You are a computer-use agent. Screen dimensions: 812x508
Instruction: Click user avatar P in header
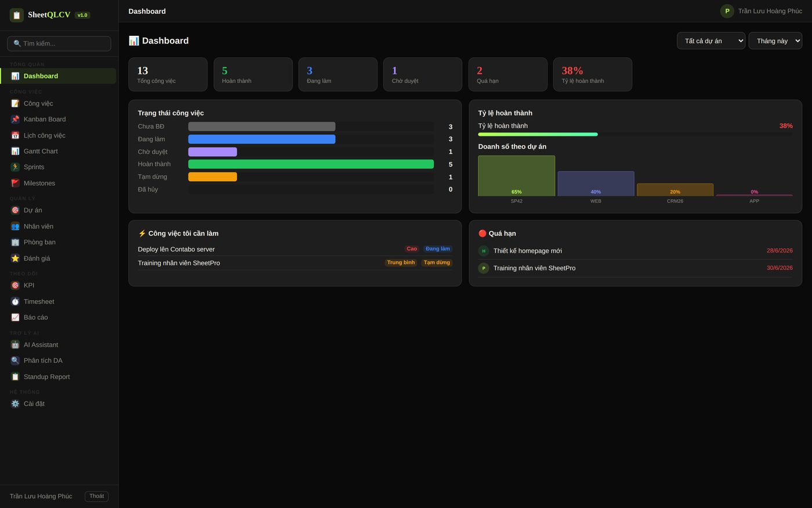point(727,11)
